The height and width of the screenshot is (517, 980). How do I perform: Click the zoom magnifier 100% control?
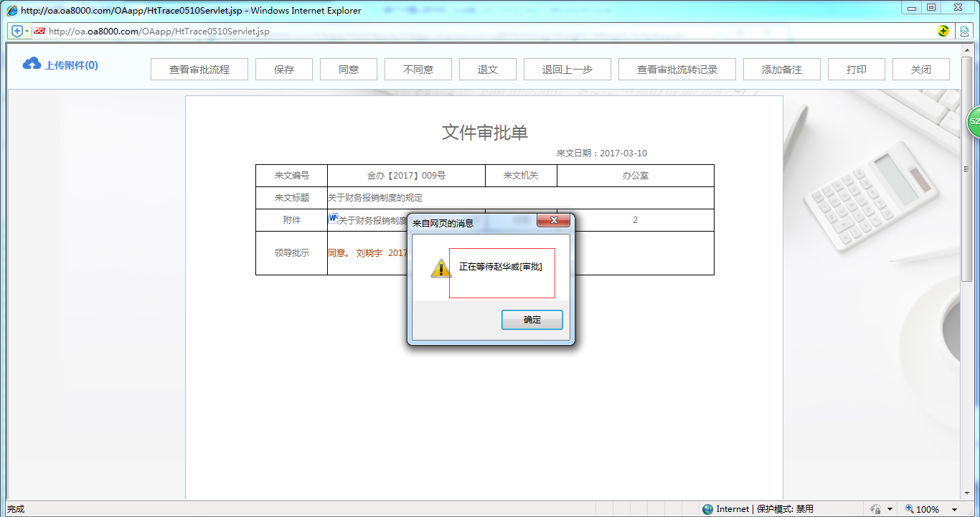tap(922, 509)
